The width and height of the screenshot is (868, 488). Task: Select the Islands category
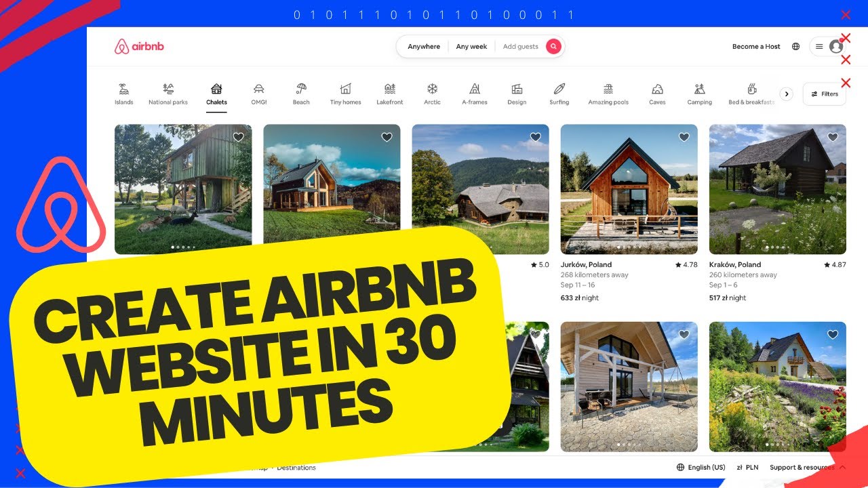123,94
